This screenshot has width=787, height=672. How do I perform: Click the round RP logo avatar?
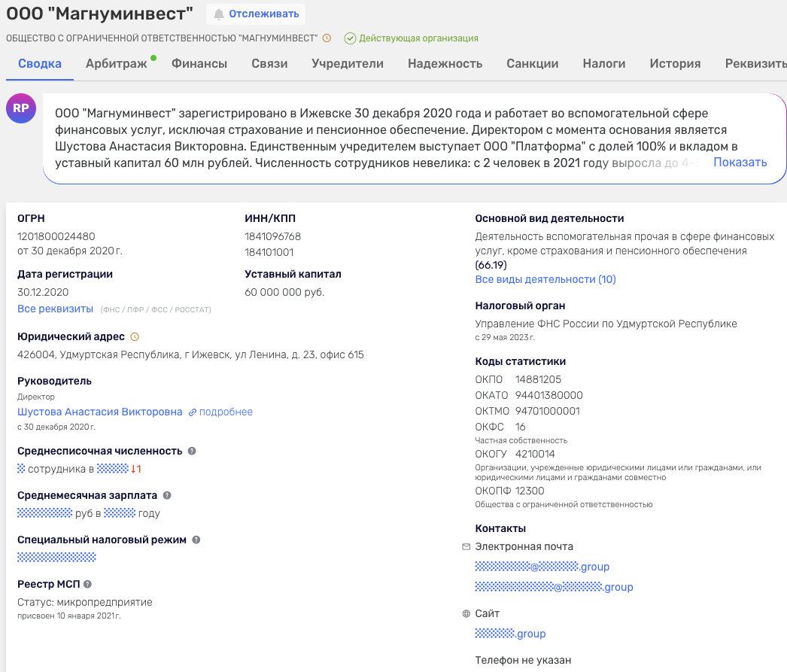click(21, 108)
